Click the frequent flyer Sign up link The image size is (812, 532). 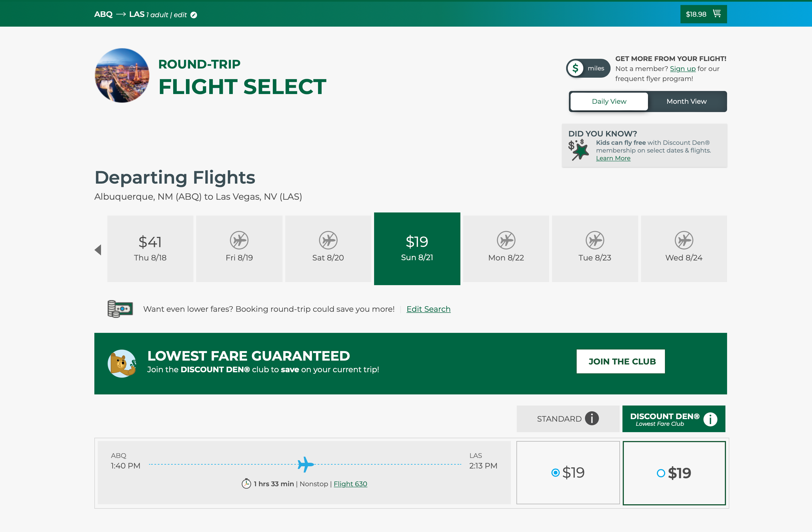(682, 69)
